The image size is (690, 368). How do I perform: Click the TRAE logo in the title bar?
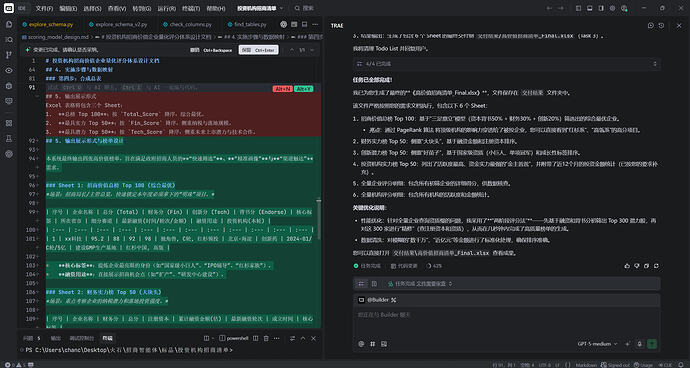point(9,8)
